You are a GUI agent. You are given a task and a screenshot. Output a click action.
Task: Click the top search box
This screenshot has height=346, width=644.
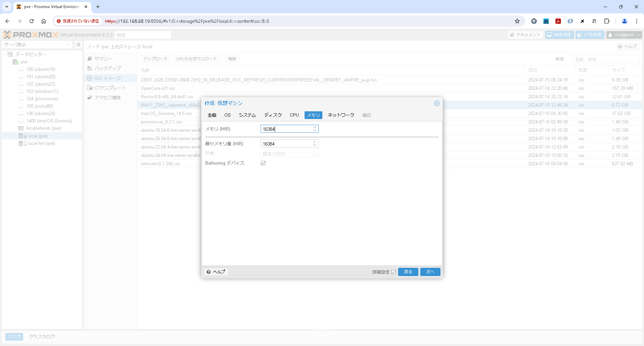[143, 35]
